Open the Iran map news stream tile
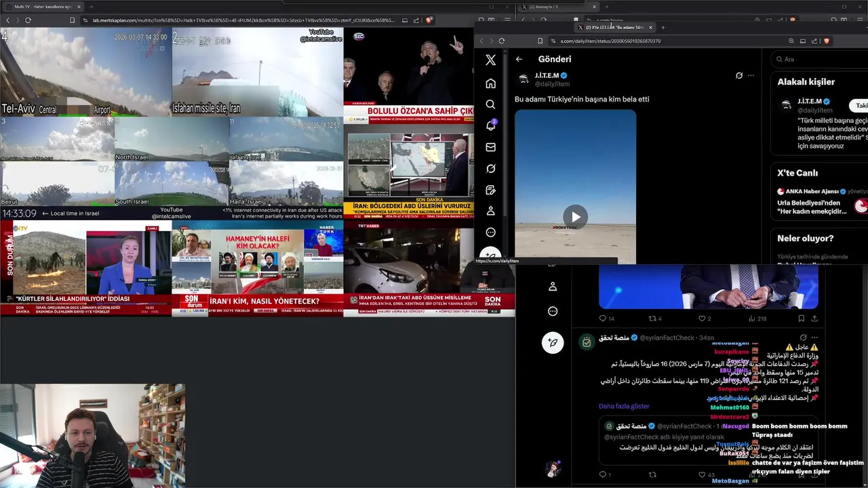Viewport: 868px width, 488px height. click(x=409, y=171)
